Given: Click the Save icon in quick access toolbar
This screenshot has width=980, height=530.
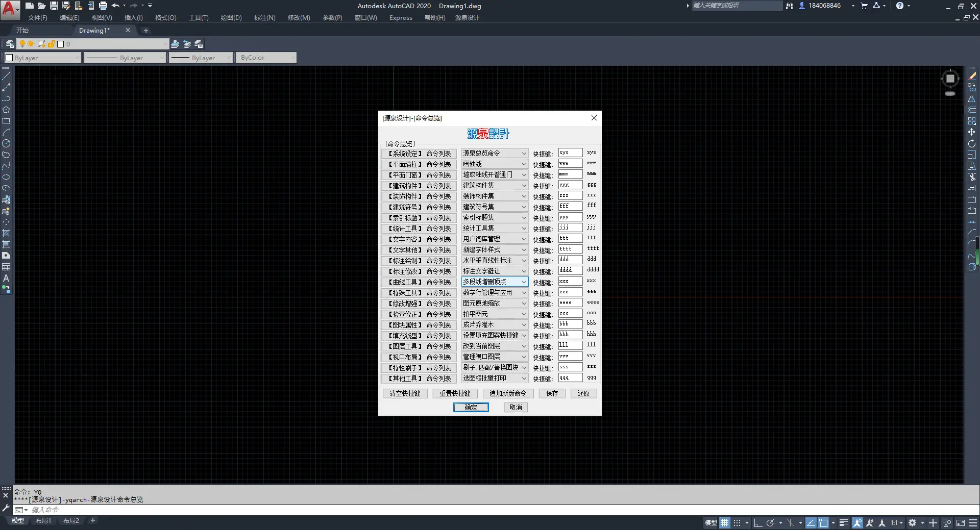Looking at the screenshot, I should coord(54,6).
